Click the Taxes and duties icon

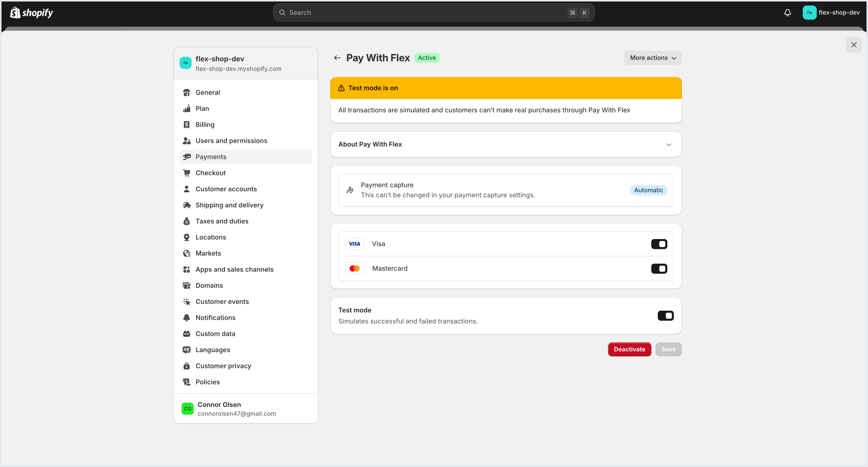coord(186,221)
